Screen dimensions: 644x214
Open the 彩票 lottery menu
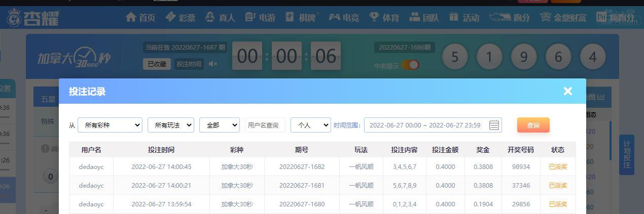(x=181, y=18)
